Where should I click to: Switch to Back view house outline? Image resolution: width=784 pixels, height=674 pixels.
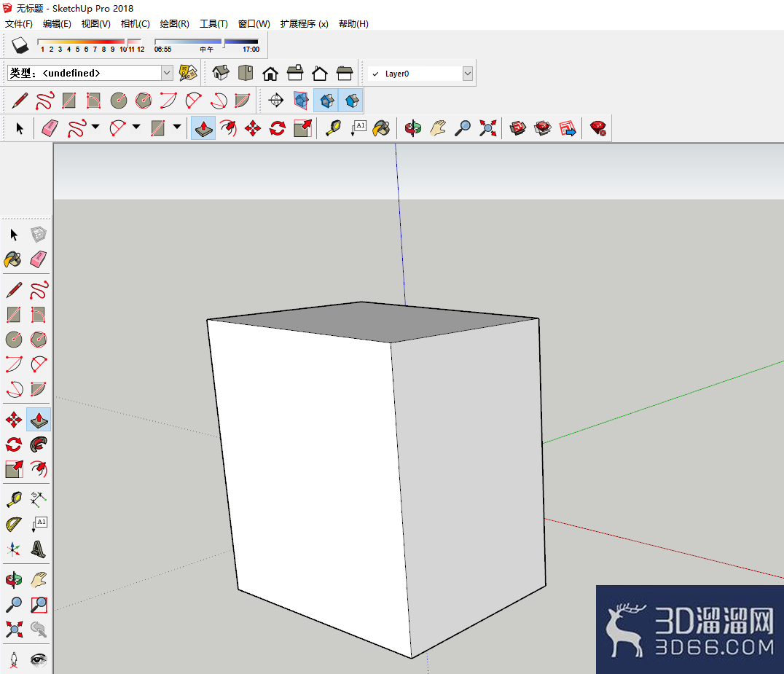319,73
